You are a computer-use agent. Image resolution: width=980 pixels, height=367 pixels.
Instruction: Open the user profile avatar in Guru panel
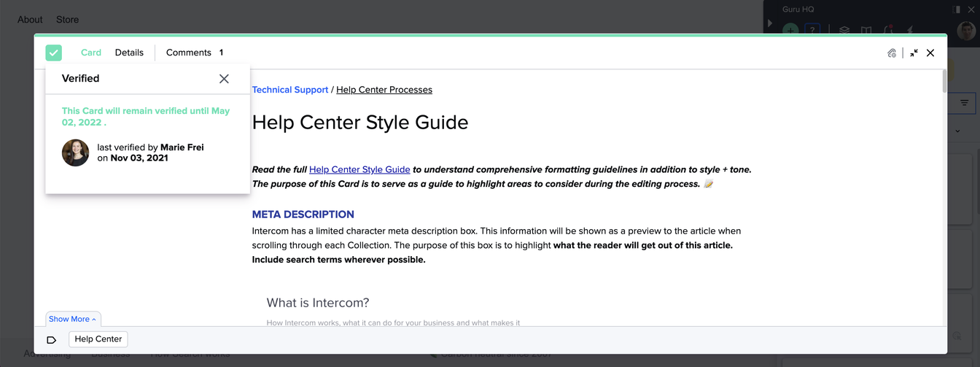(x=966, y=29)
